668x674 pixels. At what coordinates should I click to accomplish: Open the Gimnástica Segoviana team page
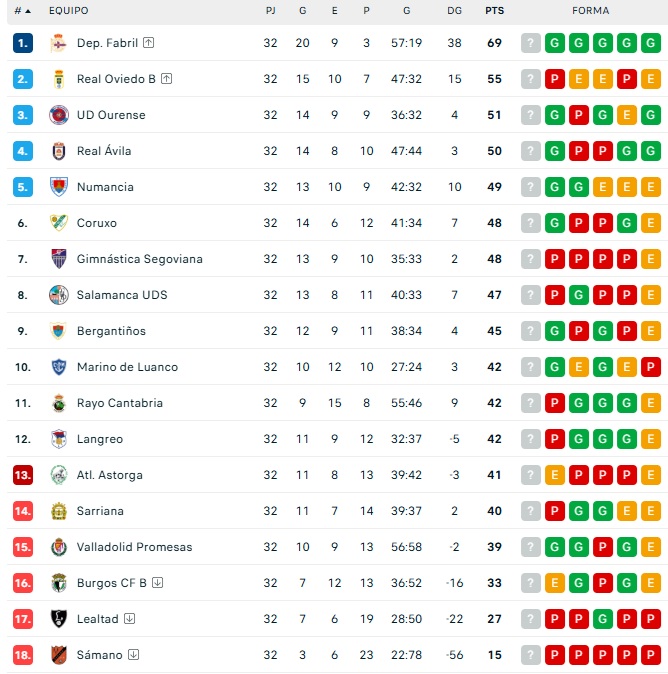click(x=139, y=259)
